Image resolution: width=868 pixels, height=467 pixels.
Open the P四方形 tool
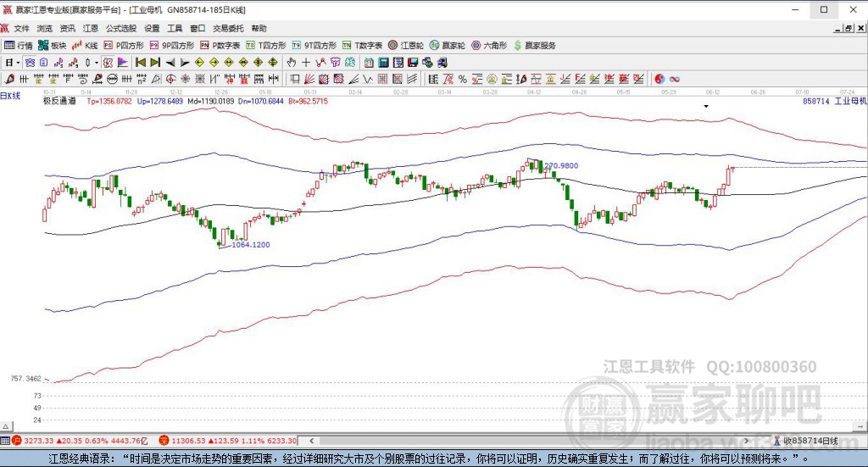click(124, 46)
